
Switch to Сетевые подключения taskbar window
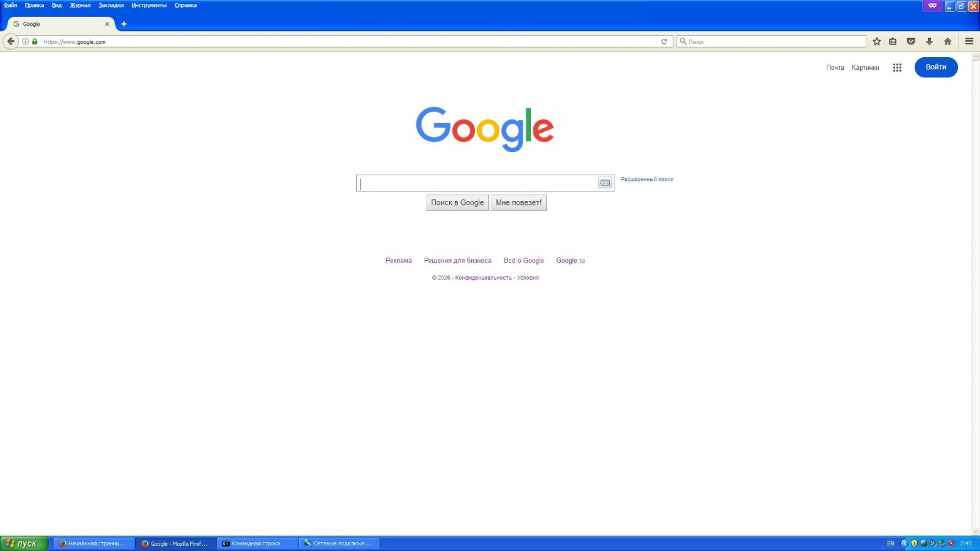[339, 543]
